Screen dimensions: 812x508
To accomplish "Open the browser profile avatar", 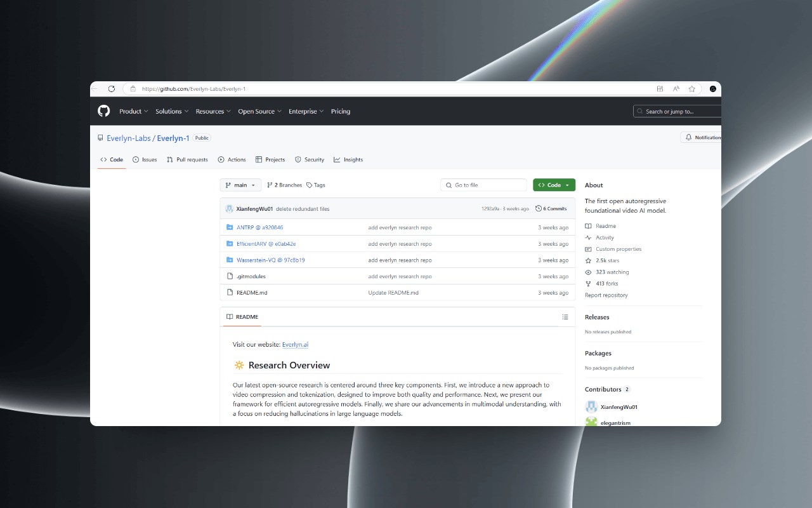I will 713,89.
